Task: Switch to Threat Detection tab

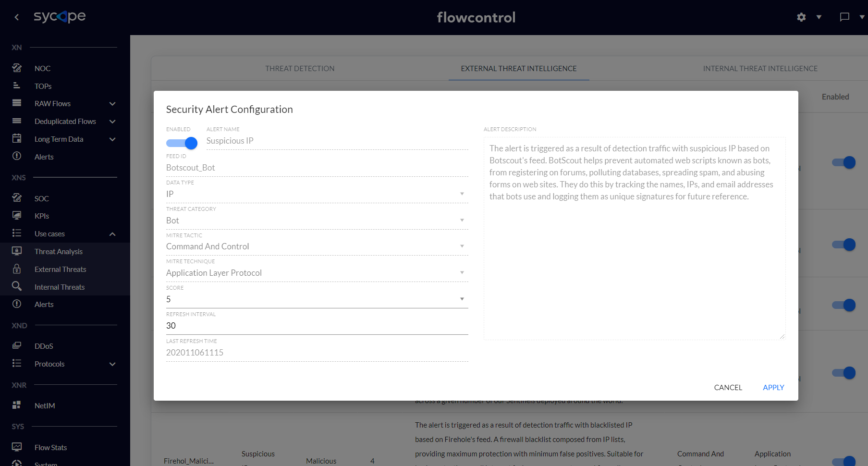Action: click(x=300, y=69)
